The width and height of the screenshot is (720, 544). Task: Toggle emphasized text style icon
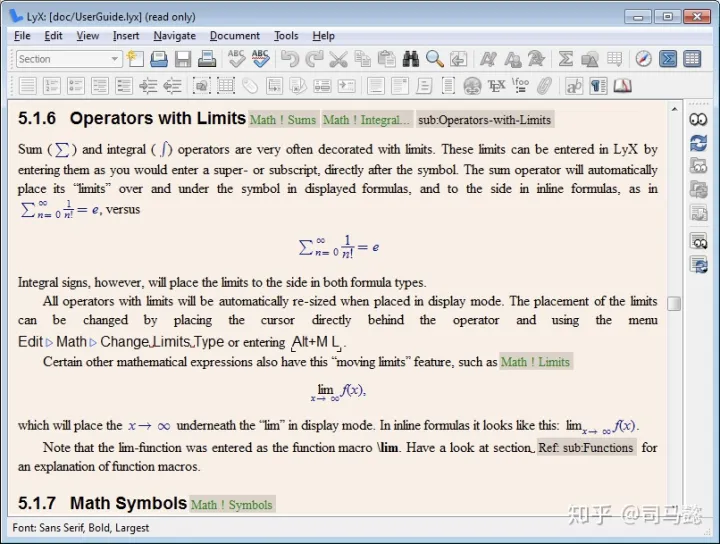[488, 59]
